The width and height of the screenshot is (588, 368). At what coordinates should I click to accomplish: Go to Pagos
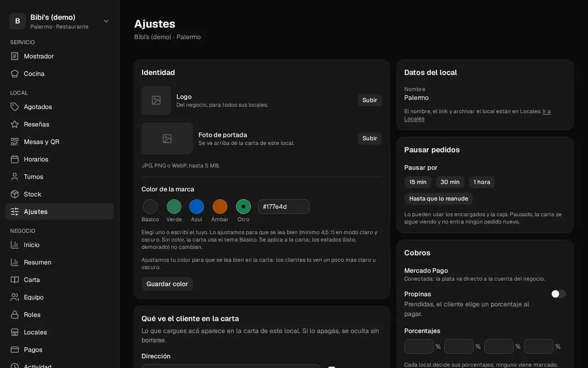click(x=59, y=350)
